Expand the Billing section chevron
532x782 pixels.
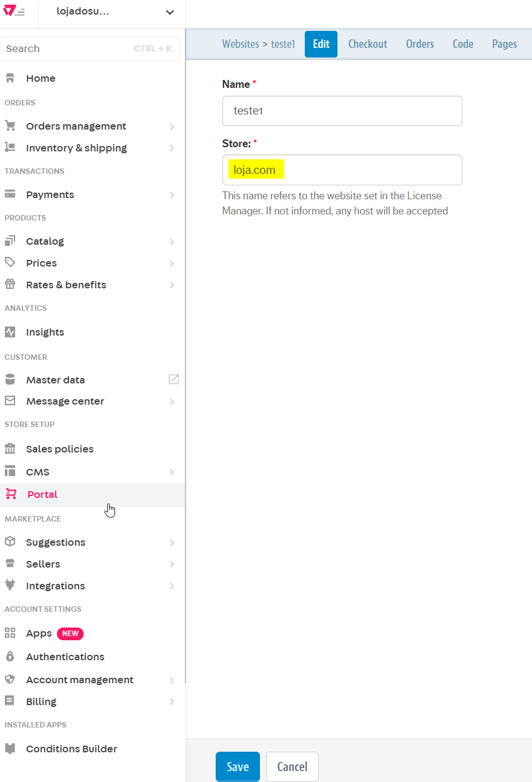[x=173, y=701]
